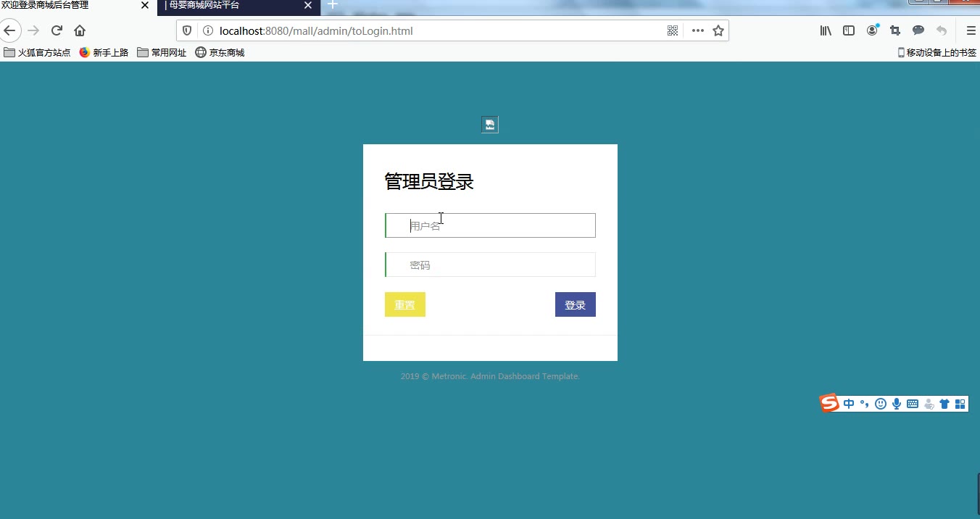Toggle Sogou punctuation mode
The height and width of the screenshot is (519, 980).
pyautogui.click(x=864, y=404)
